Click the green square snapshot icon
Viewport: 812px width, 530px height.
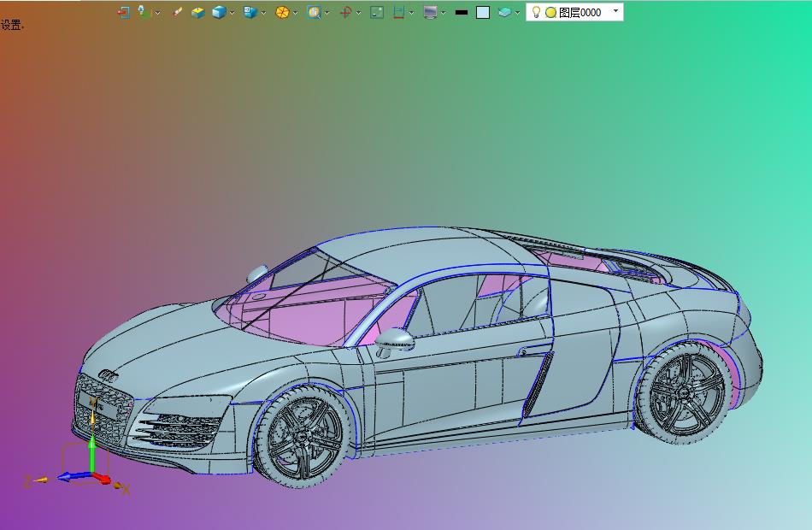tap(377, 13)
